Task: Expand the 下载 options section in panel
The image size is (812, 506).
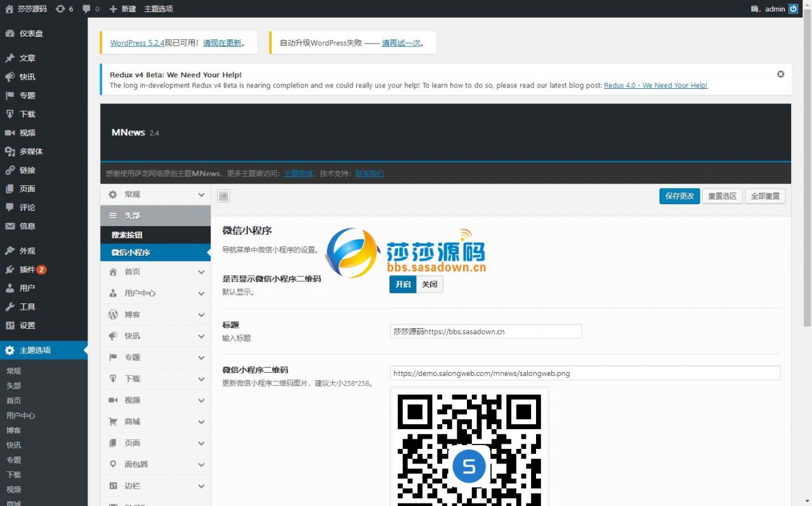Action: pyautogui.click(x=155, y=378)
